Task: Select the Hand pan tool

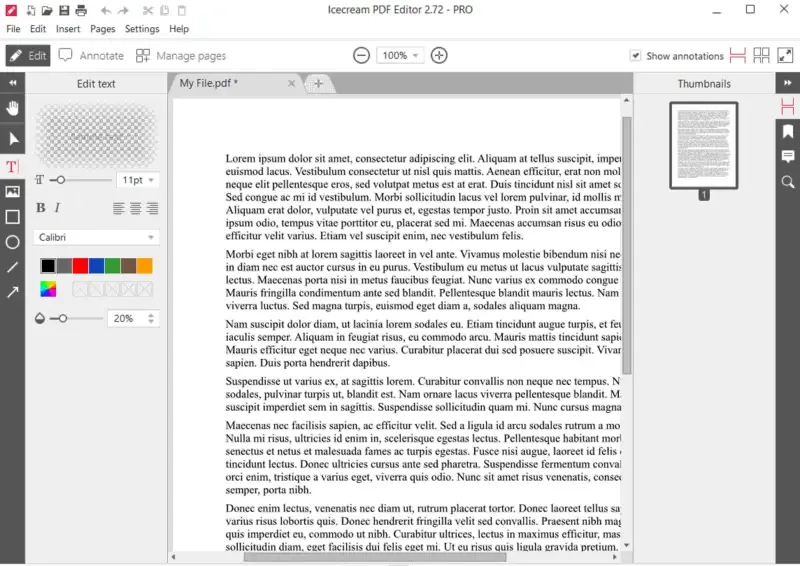Action: coord(12,108)
